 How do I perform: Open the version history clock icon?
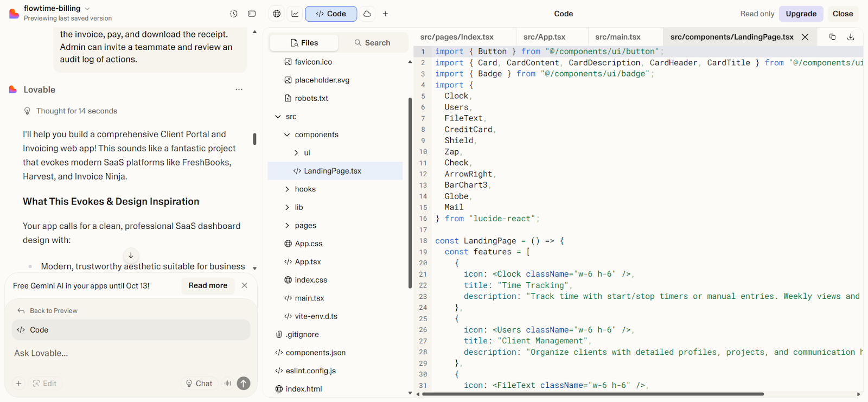point(233,14)
